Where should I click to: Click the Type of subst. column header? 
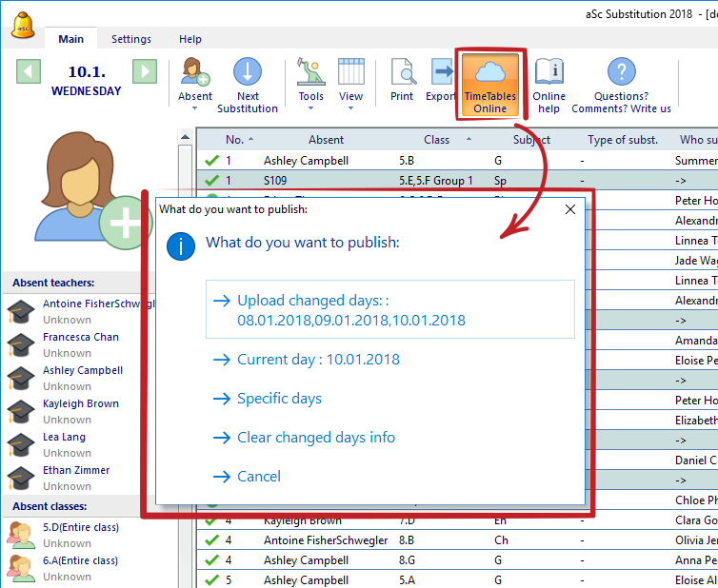pyautogui.click(x=623, y=140)
